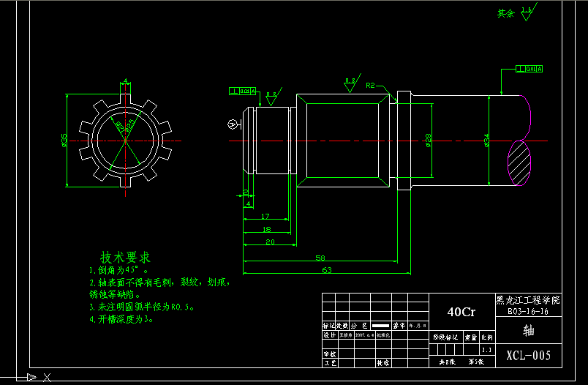Image resolution: width=588 pixels, height=385 pixels.
Task: Select the 63 overall length dimension
Action: click(x=326, y=269)
